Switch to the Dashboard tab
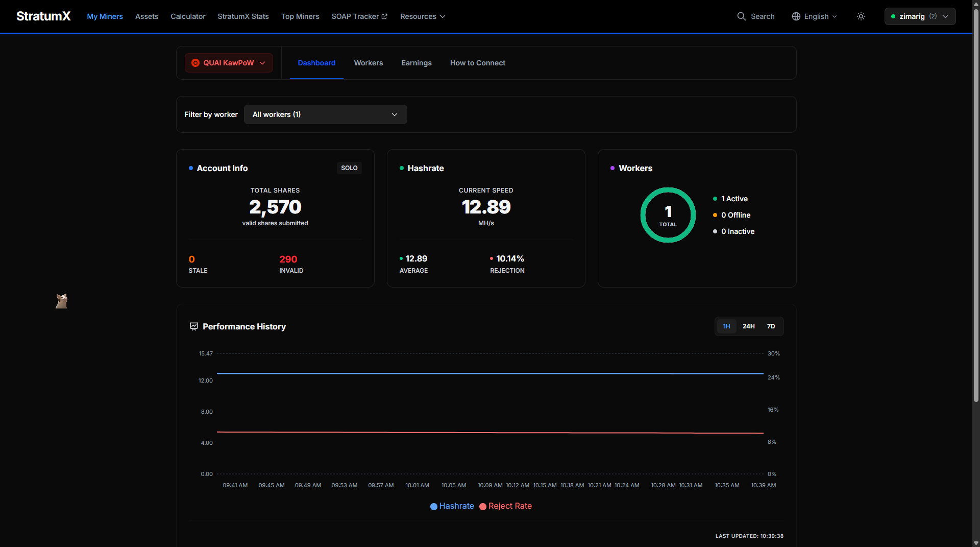This screenshot has width=980, height=547. (x=316, y=63)
